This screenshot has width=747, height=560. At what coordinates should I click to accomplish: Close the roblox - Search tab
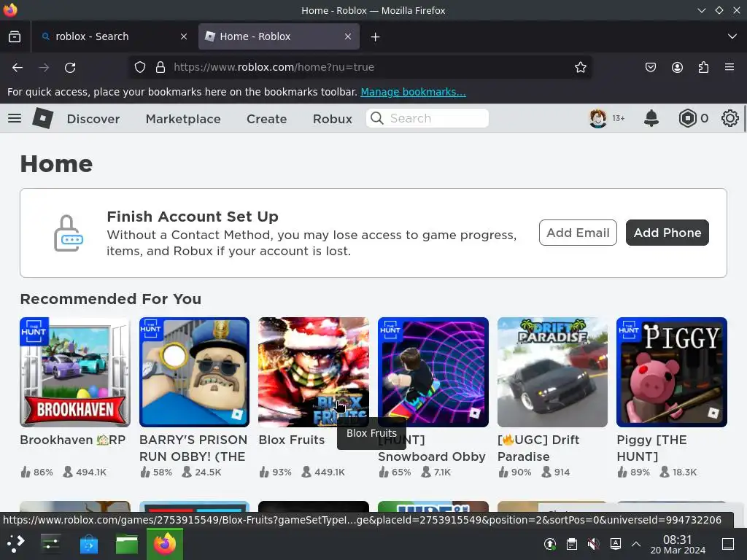coord(183,36)
